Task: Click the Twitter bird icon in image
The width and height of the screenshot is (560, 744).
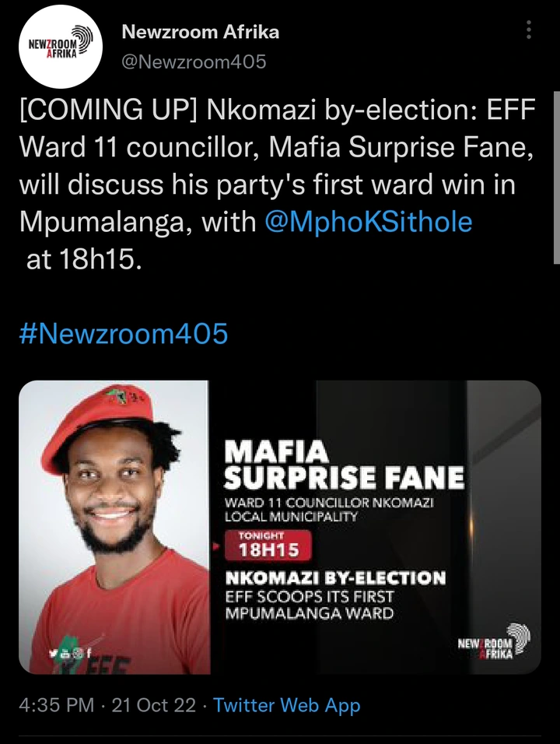Action: click(53, 654)
